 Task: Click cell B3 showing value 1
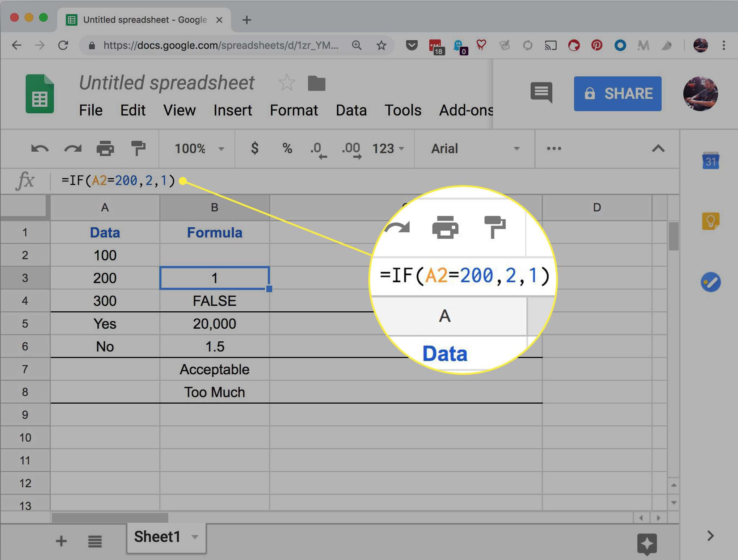tap(215, 277)
